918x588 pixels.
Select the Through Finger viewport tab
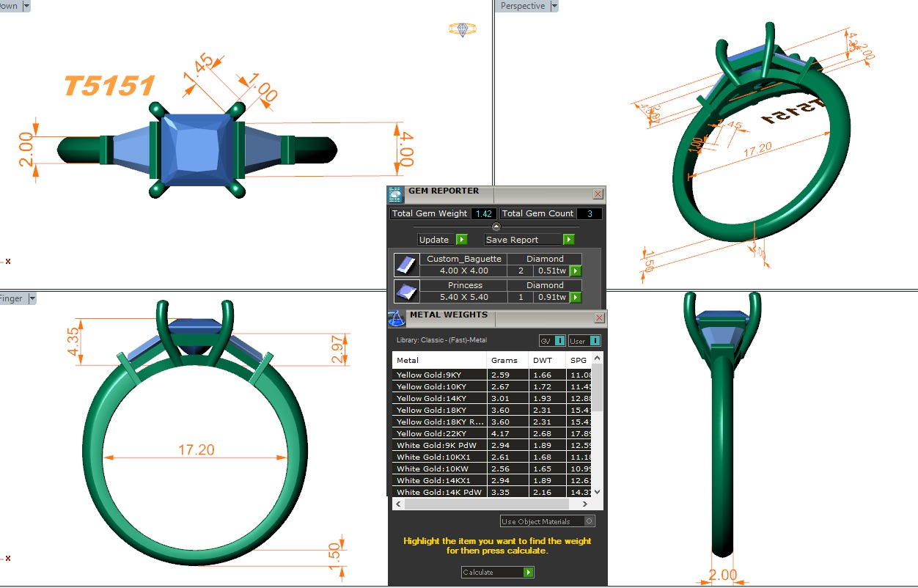pos(12,298)
